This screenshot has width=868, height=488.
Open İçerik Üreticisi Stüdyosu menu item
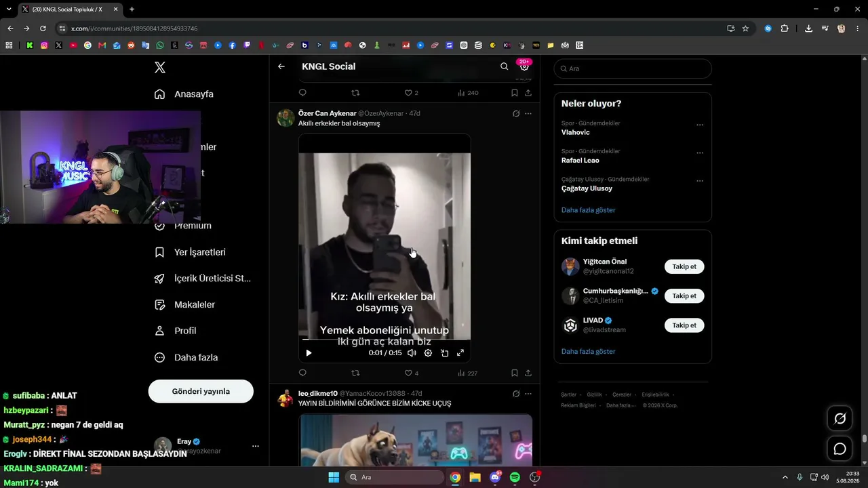(203, 279)
